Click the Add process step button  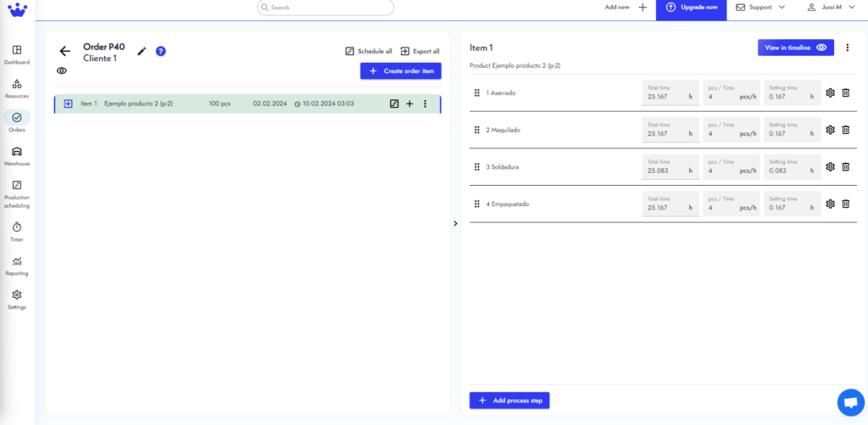tap(509, 400)
